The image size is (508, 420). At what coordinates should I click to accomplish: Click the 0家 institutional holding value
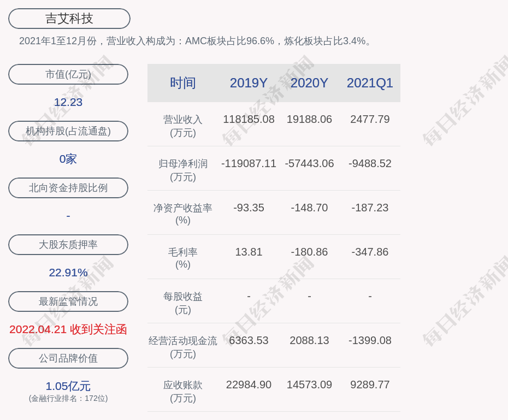pyautogui.click(x=68, y=159)
